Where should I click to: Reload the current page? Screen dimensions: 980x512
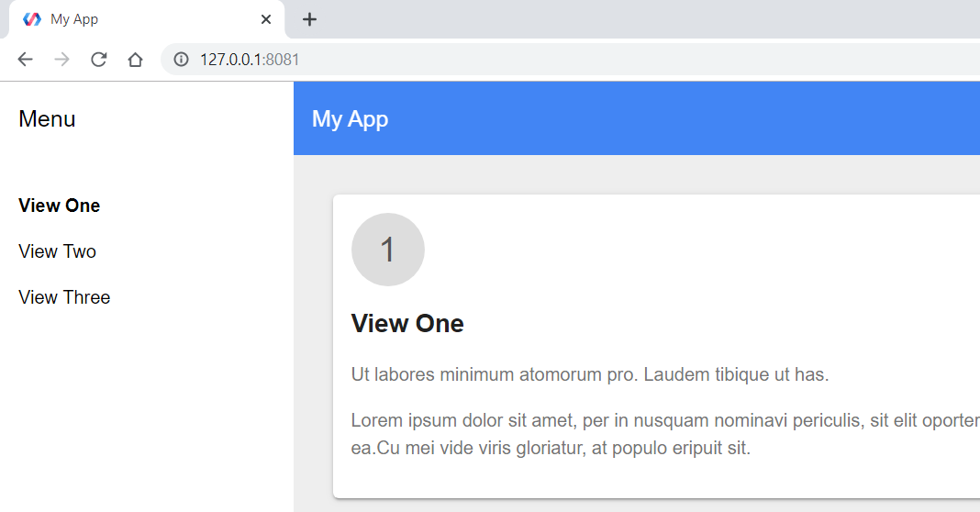(98, 60)
